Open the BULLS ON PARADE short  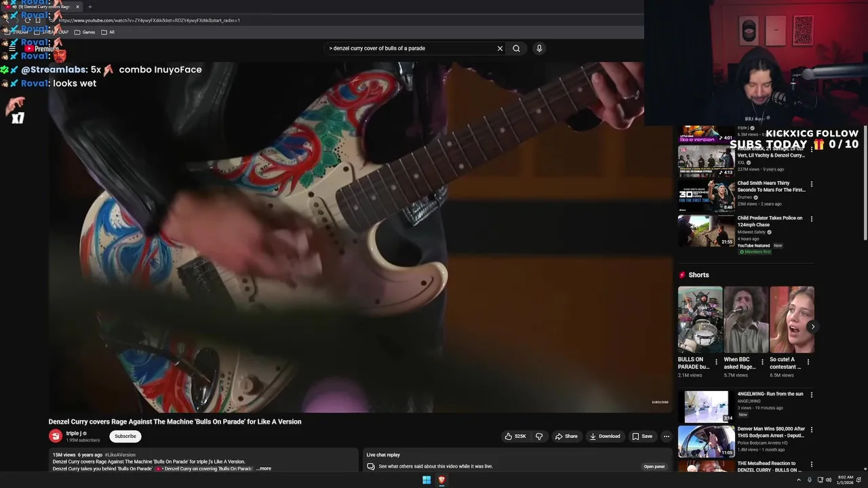[700, 319]
